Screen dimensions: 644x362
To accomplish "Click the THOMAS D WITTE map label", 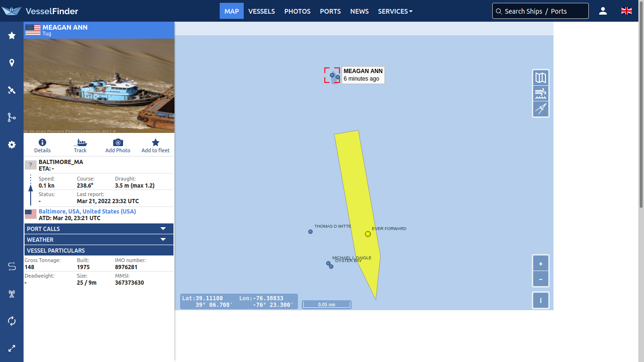I will pos(333,226).
